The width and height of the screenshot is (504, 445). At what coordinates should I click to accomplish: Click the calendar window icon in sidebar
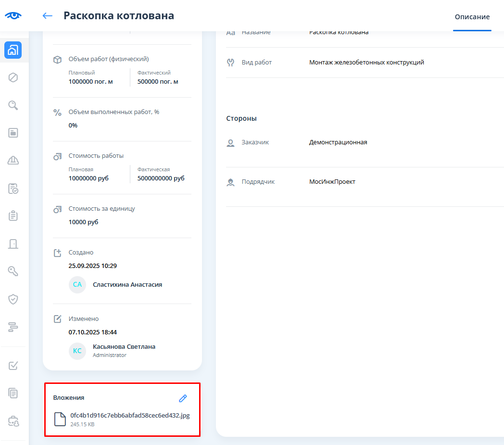[x=13, y=133]
